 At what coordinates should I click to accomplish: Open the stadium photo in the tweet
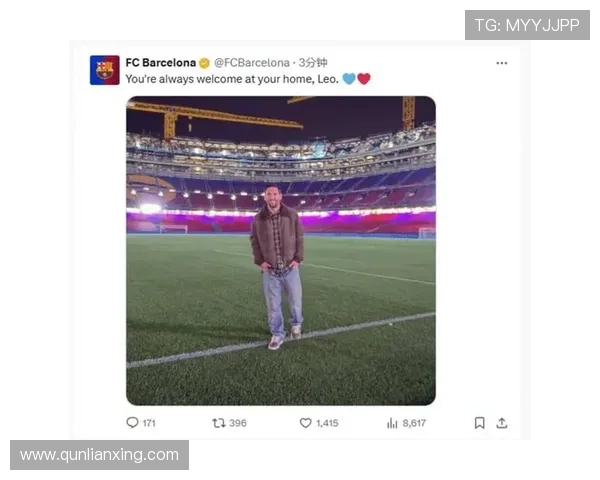tap(280, 250)
